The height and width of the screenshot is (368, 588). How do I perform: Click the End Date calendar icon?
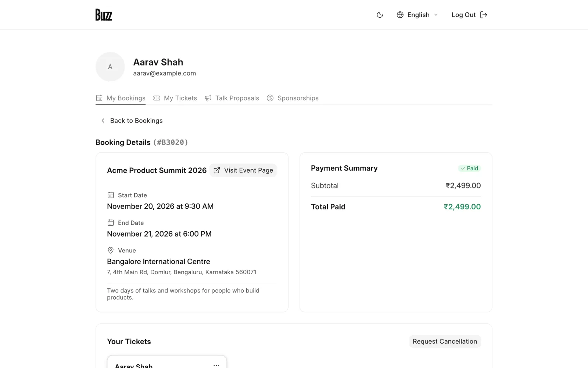111,223
